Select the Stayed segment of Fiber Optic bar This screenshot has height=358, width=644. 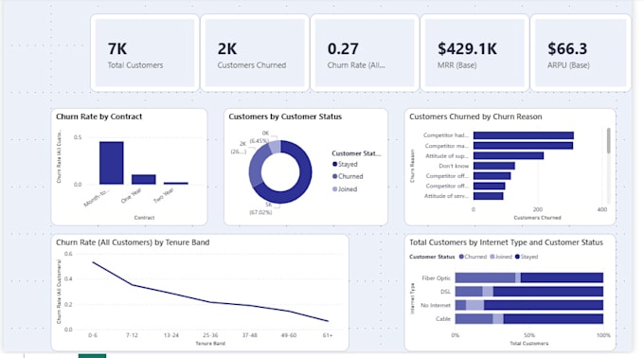click(562, 277)
